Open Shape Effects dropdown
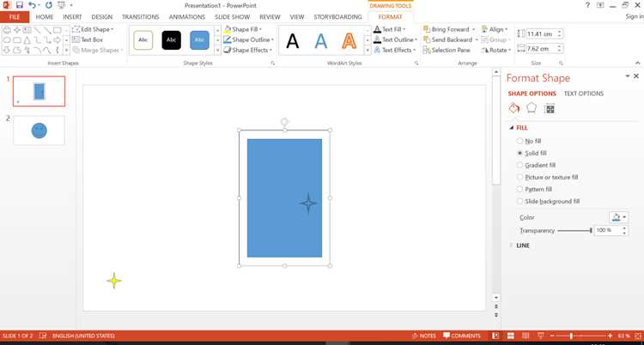The height and width of the screenshot is (345, 644). pos(247,50)
